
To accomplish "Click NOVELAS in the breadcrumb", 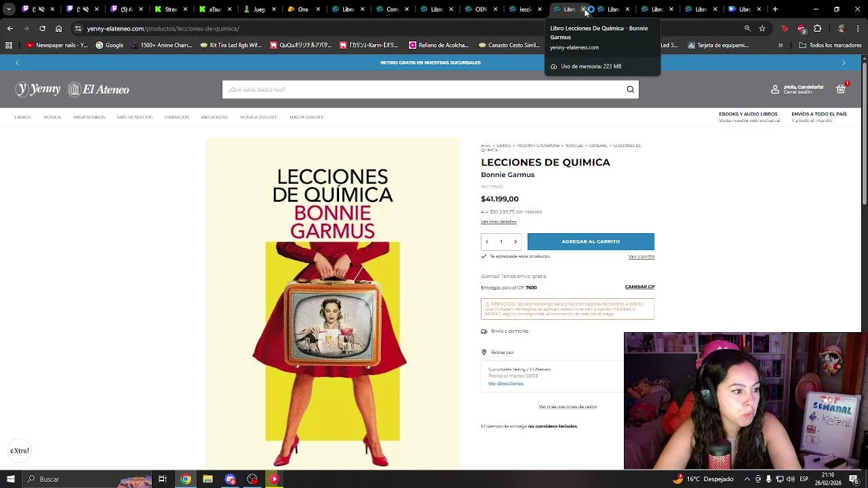I will coord(574,146).
